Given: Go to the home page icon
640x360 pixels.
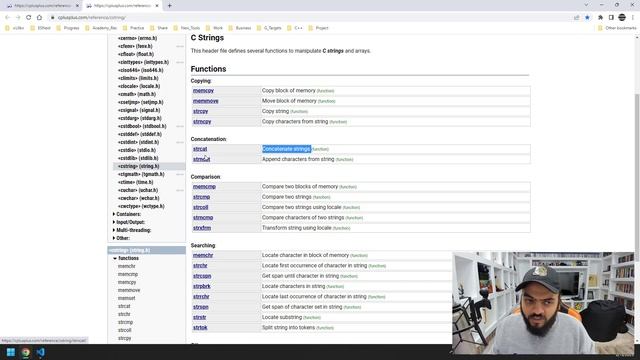Looking at the screenshot, I should (x=39, y=18).
